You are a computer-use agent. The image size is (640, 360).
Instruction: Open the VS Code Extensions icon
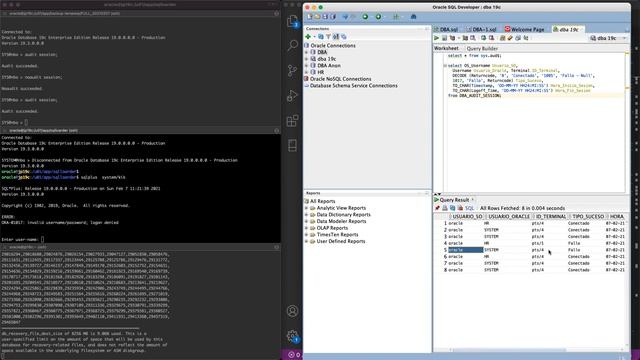(293, 121)
